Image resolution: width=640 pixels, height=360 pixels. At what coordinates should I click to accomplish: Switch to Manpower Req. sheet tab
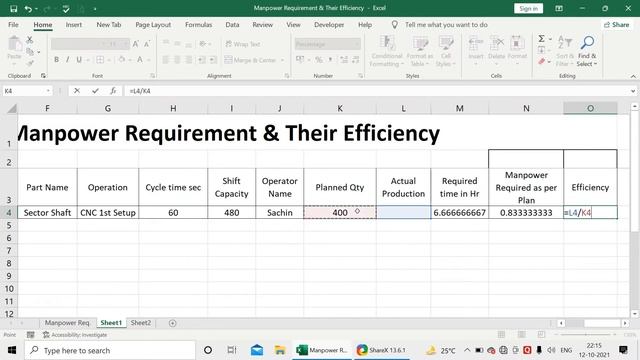(67, 322)
